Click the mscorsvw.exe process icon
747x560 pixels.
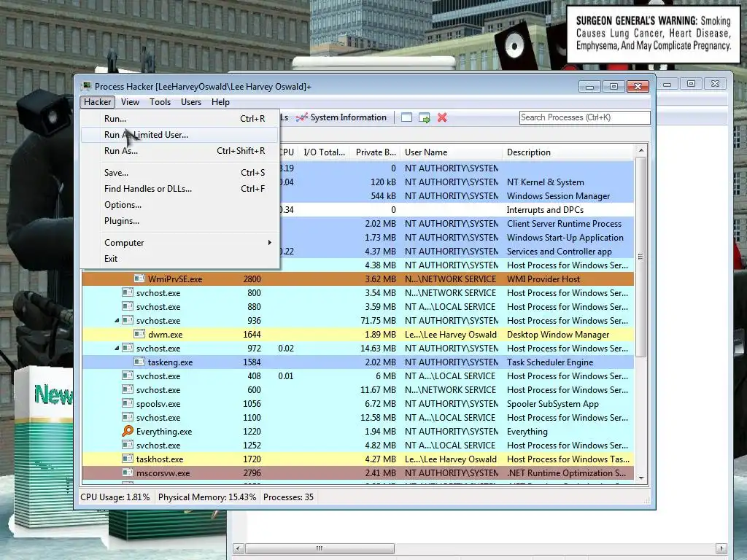click(x=127, y=472)
